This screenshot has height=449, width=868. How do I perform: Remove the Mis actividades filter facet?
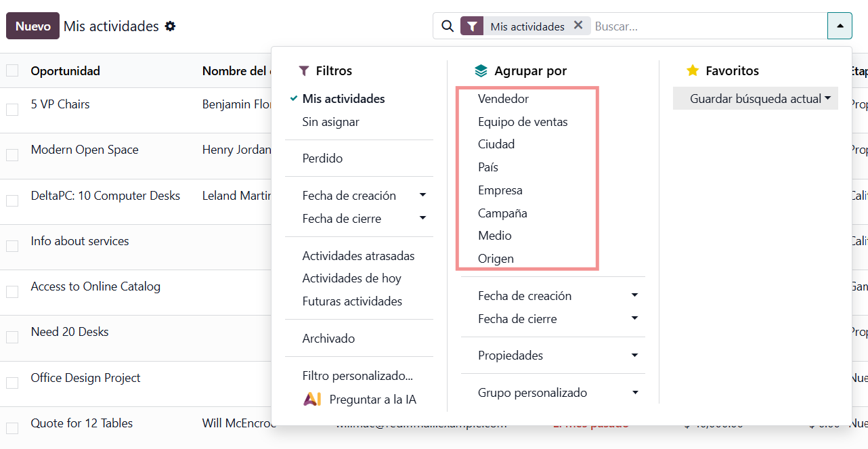pos(578,26)
